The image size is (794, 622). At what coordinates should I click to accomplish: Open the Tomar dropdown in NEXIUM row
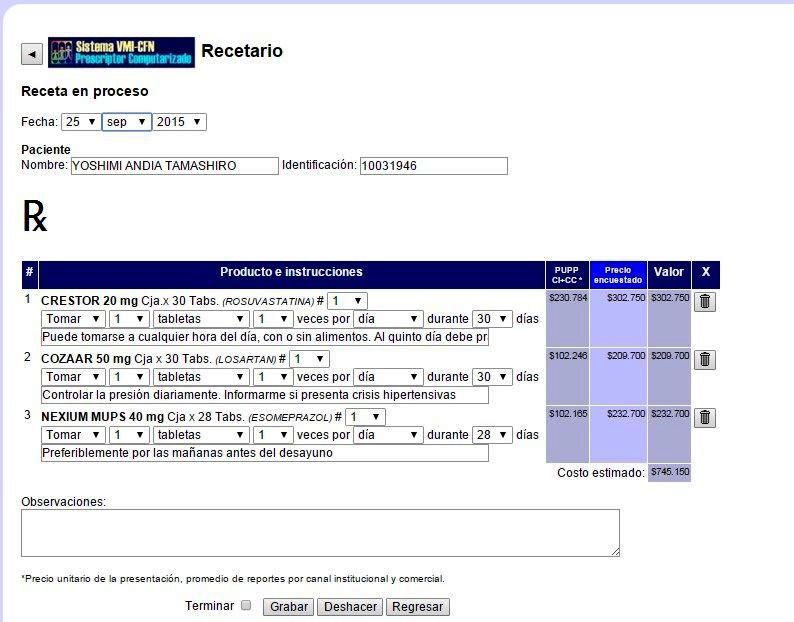click(73, 435)
